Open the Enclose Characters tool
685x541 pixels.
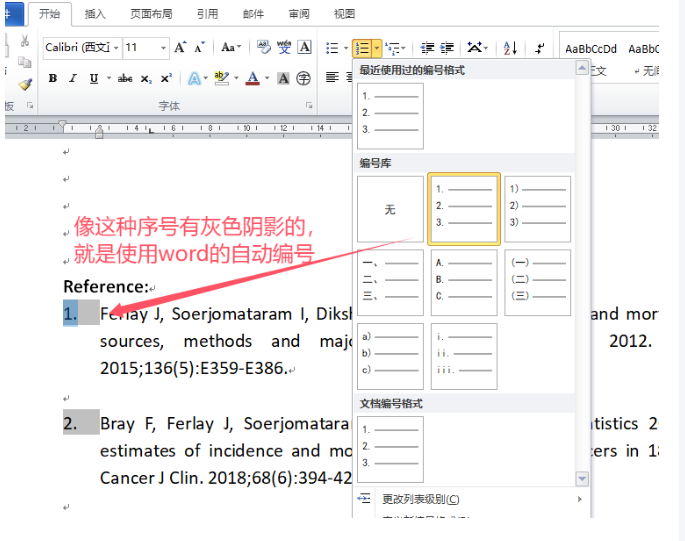303,79
